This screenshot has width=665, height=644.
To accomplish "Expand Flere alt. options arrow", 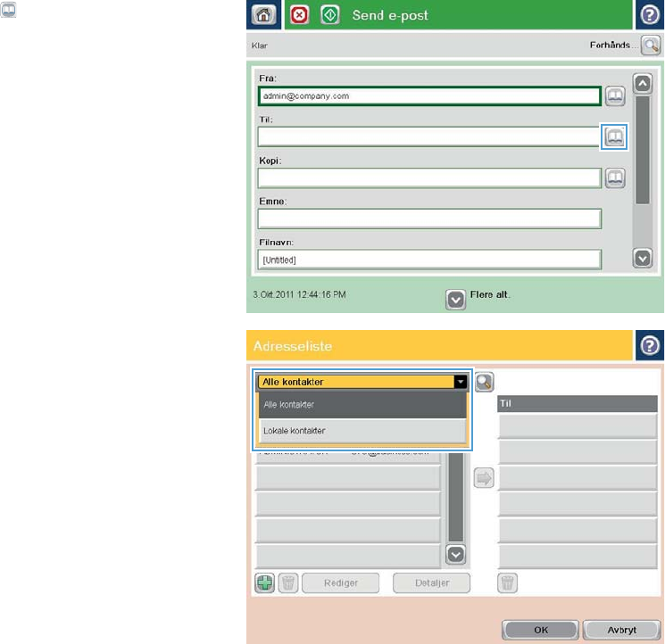I will coord(455,300).
